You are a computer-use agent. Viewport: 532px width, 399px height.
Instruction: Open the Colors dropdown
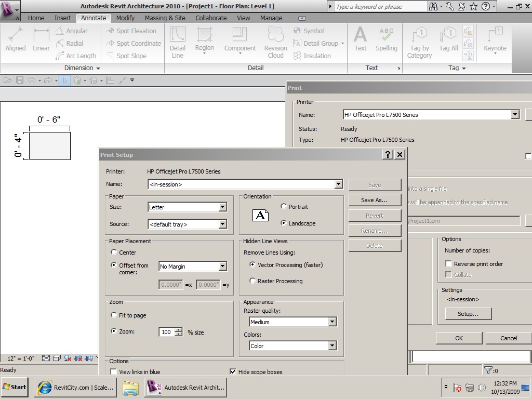click(332, 346)
